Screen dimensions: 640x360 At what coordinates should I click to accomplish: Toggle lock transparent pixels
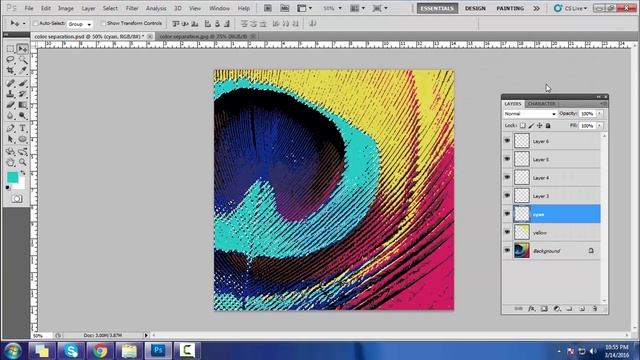point(522,126)
